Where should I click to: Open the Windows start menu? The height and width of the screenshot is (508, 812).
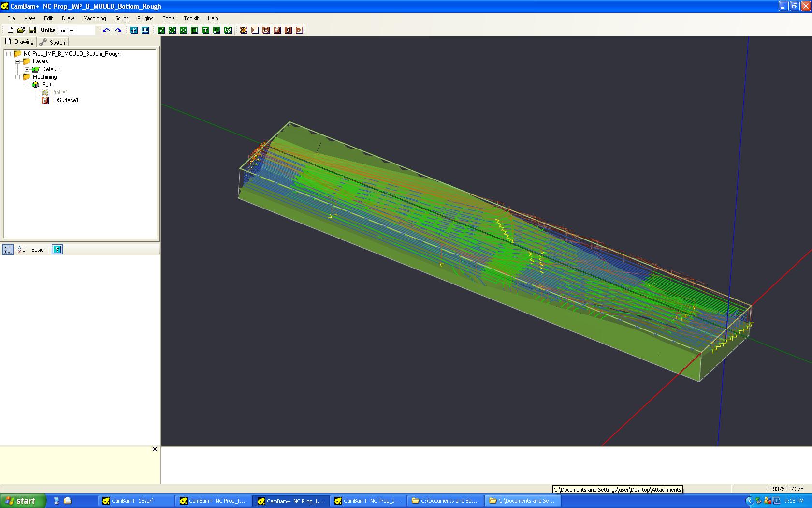tap(23, 501)
